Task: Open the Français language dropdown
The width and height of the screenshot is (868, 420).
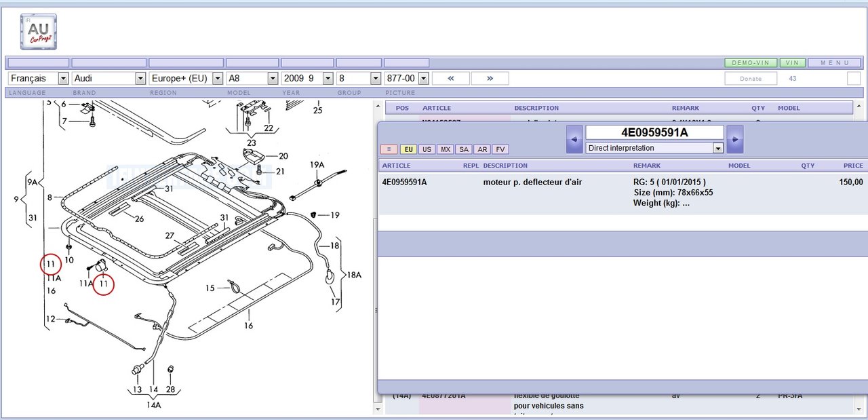Action: point(38,79)
